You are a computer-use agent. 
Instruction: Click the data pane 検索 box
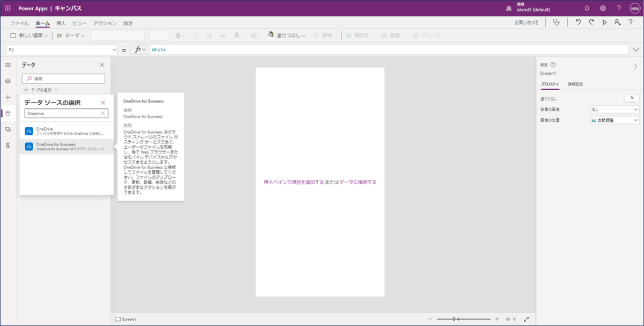click(x=63, y=78)
